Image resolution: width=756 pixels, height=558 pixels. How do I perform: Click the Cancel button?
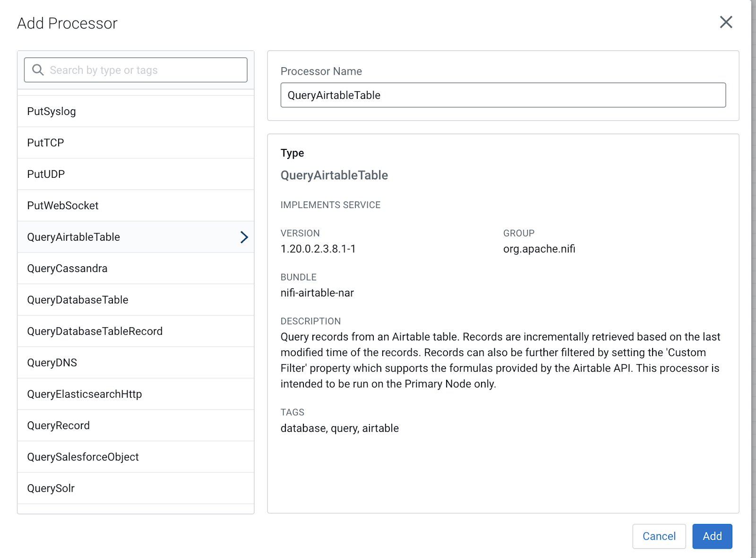659,536
